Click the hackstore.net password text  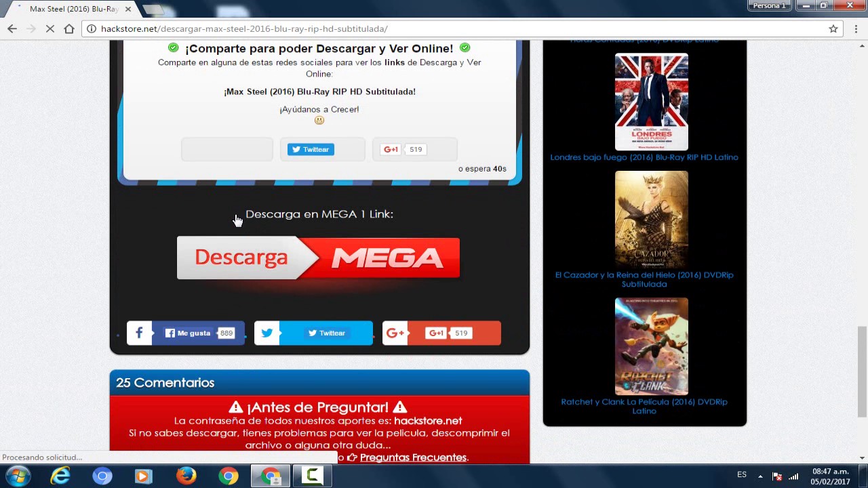coord(428,421)
